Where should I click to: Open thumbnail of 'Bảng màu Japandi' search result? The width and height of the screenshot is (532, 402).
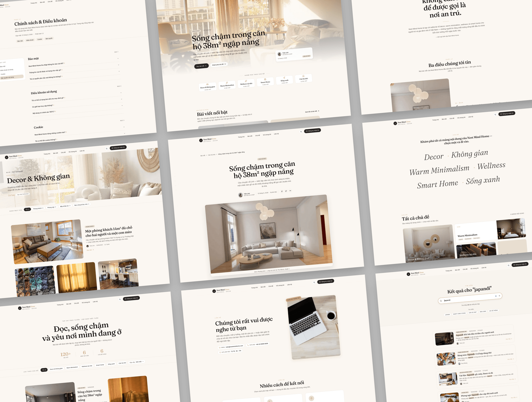point(446,359)
